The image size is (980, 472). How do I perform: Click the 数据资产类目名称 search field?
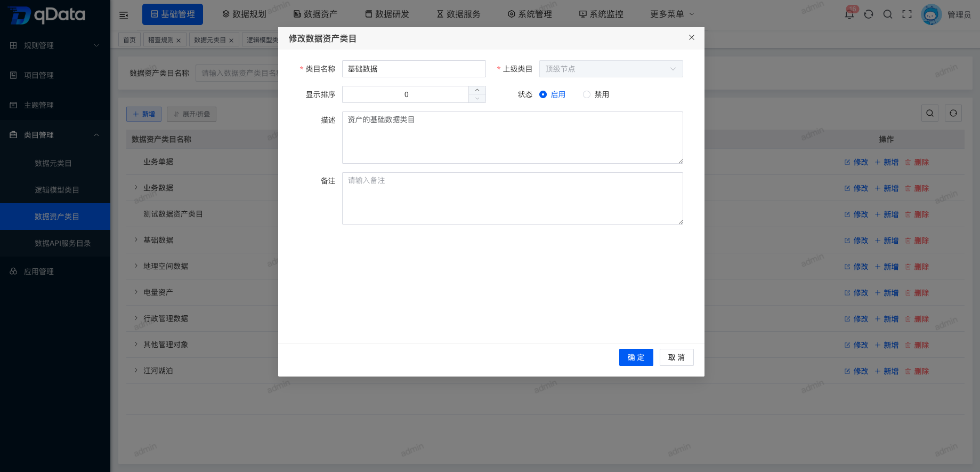[x=237, y=73]
